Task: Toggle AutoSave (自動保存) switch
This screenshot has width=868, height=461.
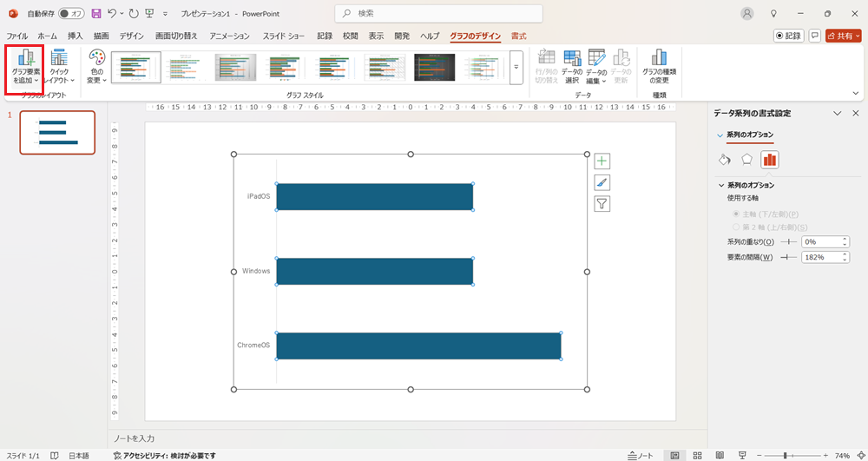Action: [x=71, y=13]
